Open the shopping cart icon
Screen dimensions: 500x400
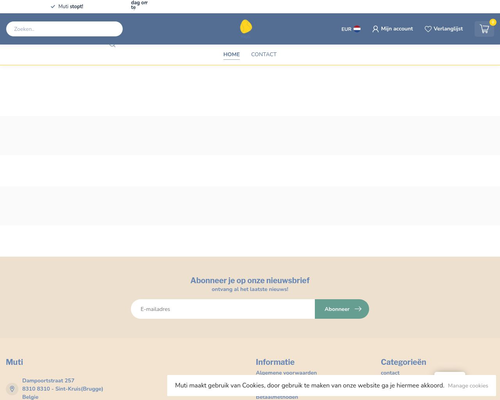[484, 29]
